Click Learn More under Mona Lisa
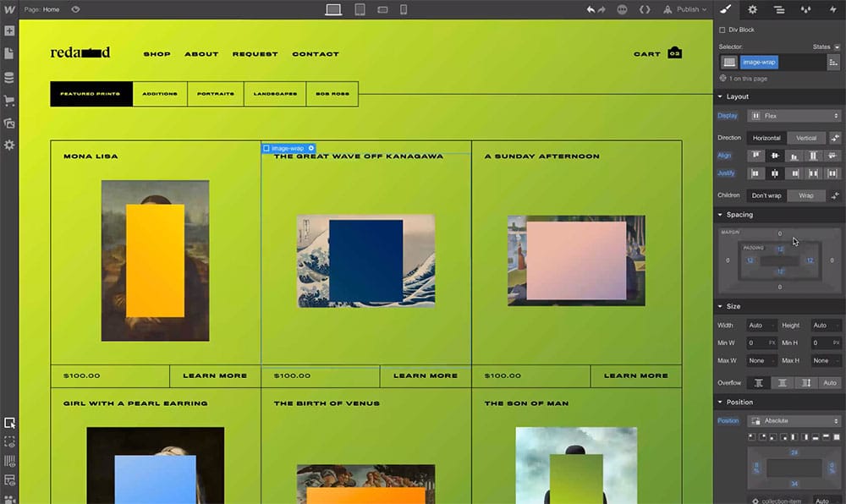This screenshot has width=846, height=504. 215,375
